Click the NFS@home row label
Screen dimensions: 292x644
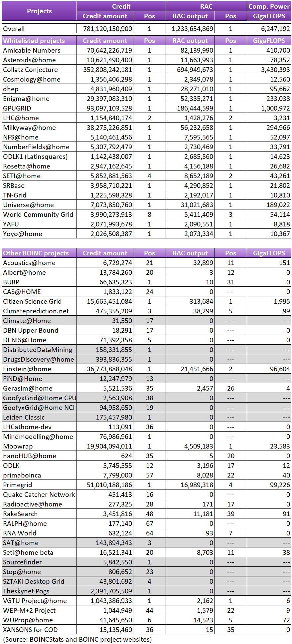pos(21,137)
